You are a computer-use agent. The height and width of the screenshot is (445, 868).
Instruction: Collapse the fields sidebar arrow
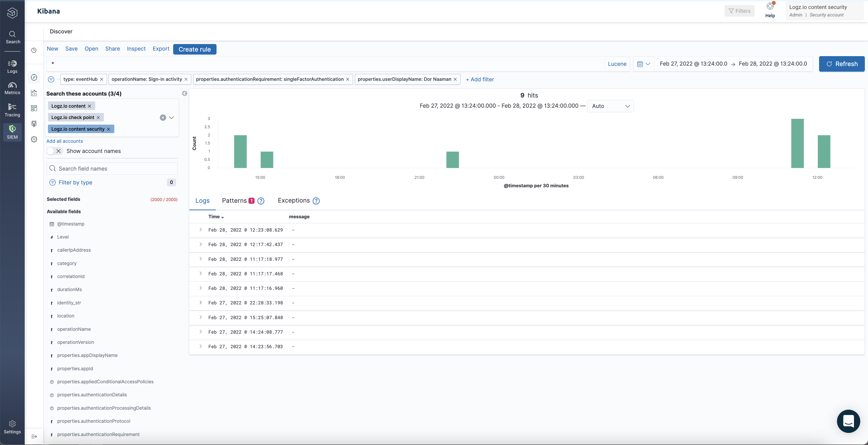tap(185, 94)
